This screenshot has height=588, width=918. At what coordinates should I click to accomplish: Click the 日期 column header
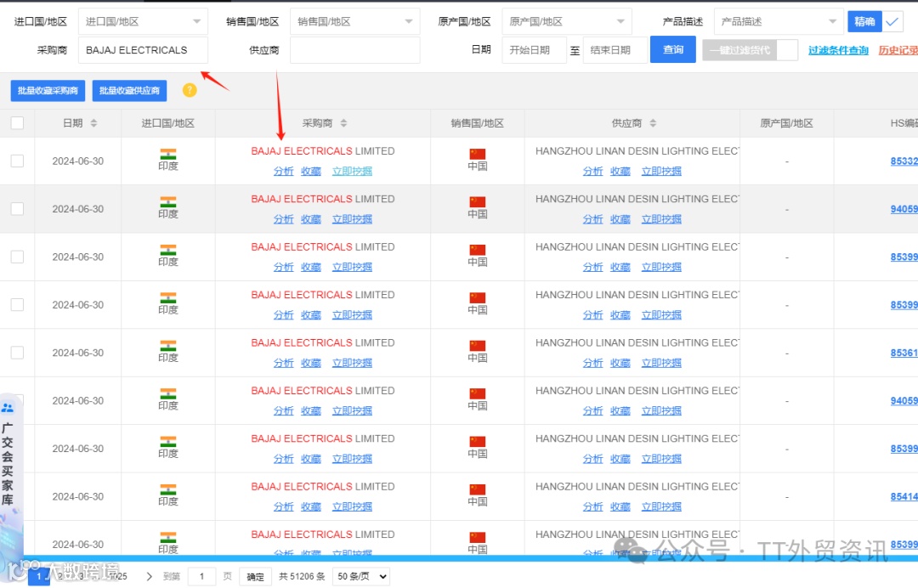(x=72, y=123)
